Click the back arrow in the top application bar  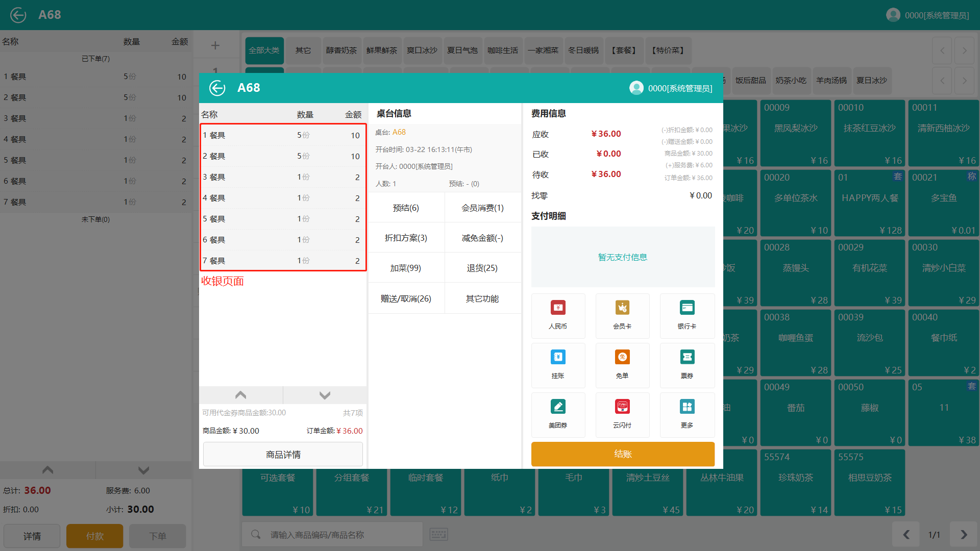coord(18,15)
